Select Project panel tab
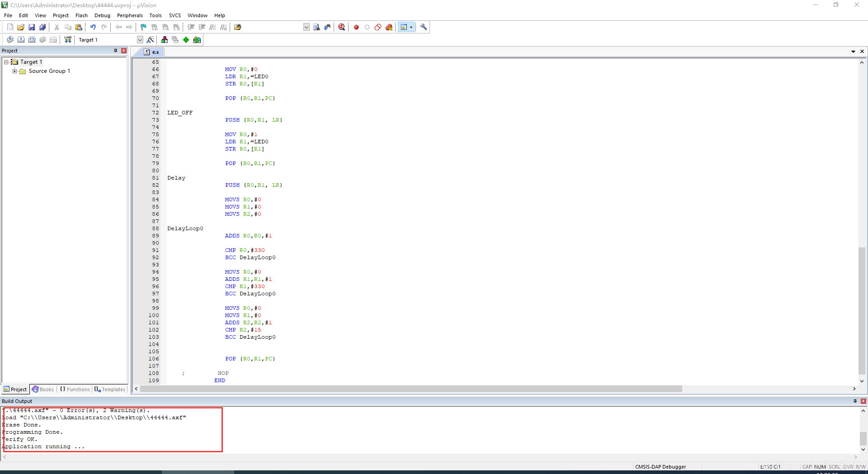The height and width of the screenshot is (474, 868). pyautogui.click(x=15, y=389)
